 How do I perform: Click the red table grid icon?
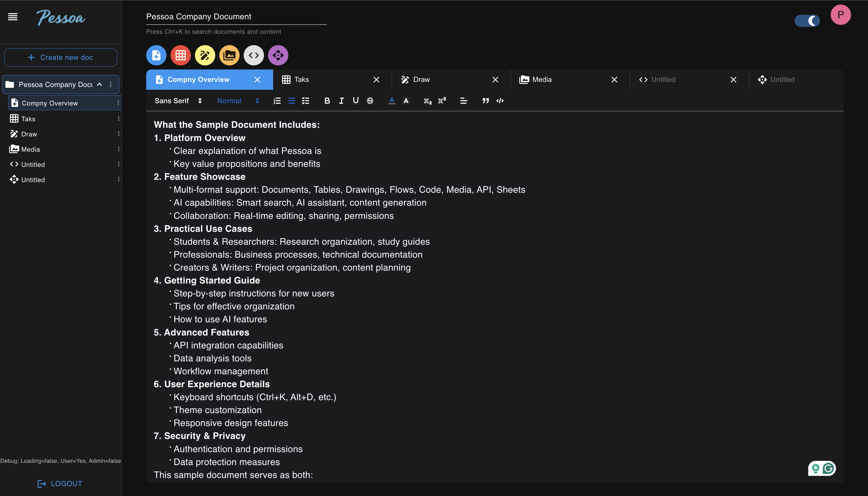[180, 55]
